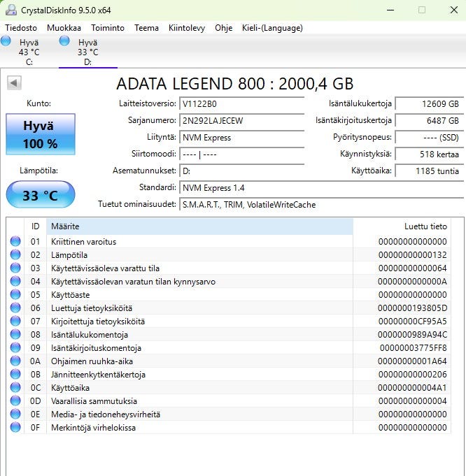
Task: Click the status icon beside Merkintöjä virhelokissa
Action: [x=15, y=428]
